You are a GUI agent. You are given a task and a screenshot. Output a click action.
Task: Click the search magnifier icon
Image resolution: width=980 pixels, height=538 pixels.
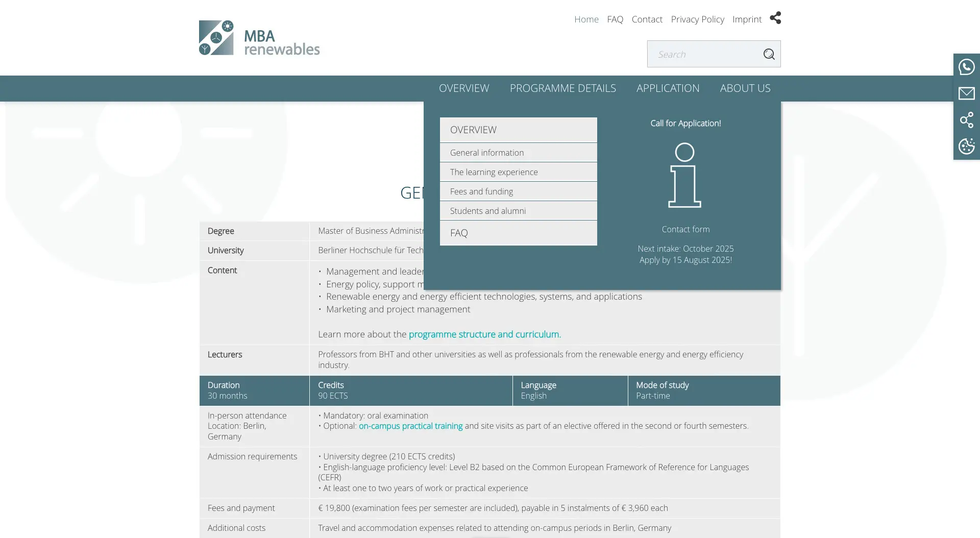click(x=769, y=54)
